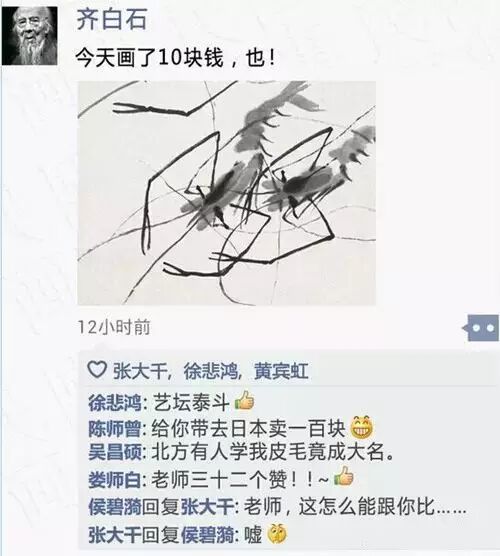Open 张大千 in the likes list
Image resolution: width=500 pixels, height=556 pixels.
click(140, 371)
